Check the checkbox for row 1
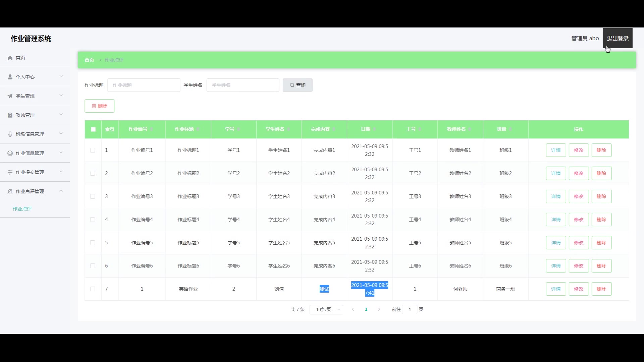 coord(93,150)
